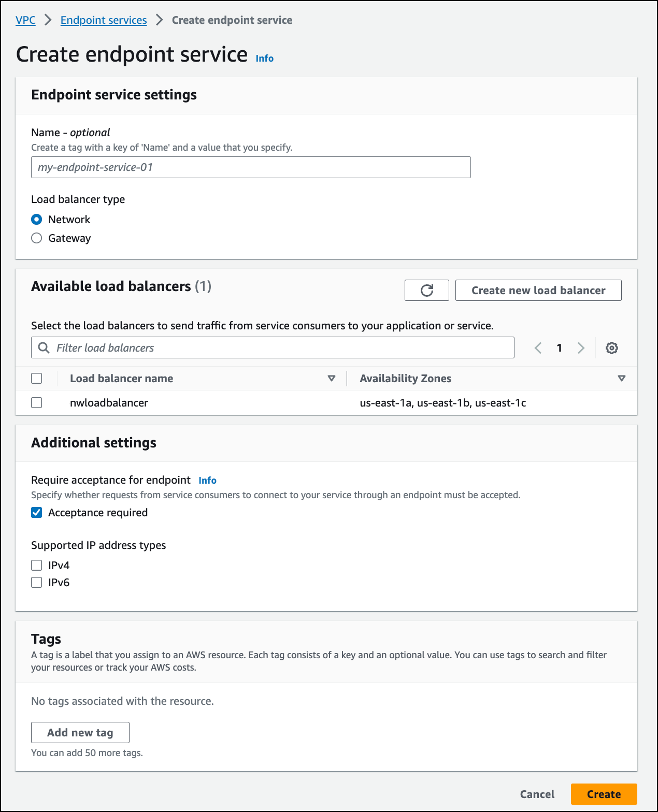This screenshot has width=658, height=812.
Task: Sort by Availability Zones column
Action: tap(622, 378)
